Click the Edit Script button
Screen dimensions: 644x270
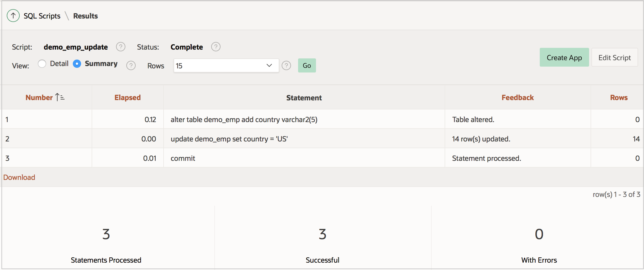tap(614, 58)
